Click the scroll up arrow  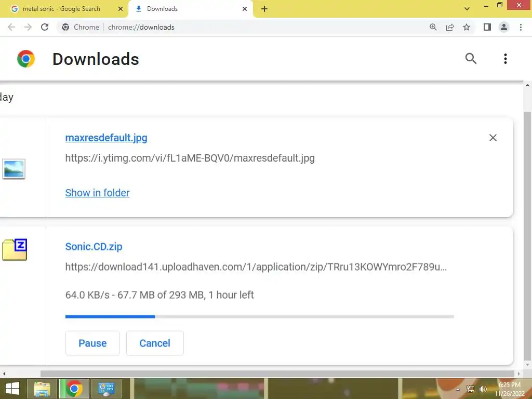[527, 85]
